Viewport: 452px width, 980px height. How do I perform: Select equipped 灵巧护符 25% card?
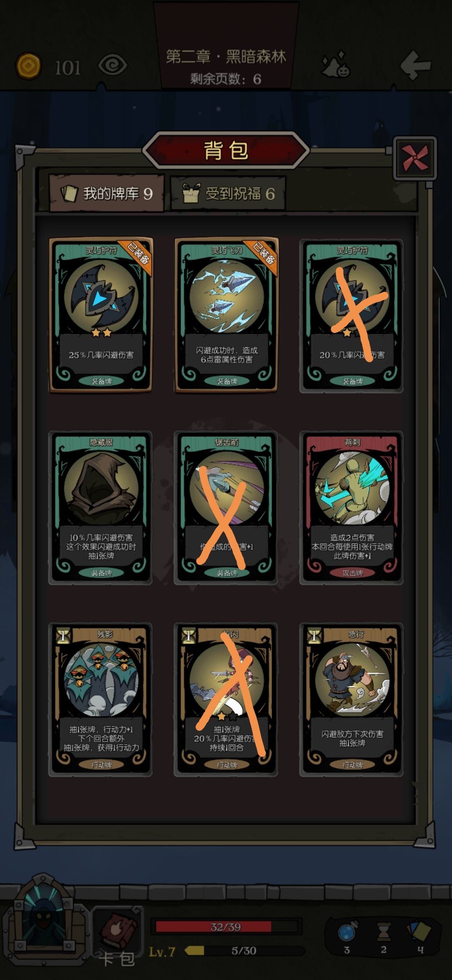(101, 315)
